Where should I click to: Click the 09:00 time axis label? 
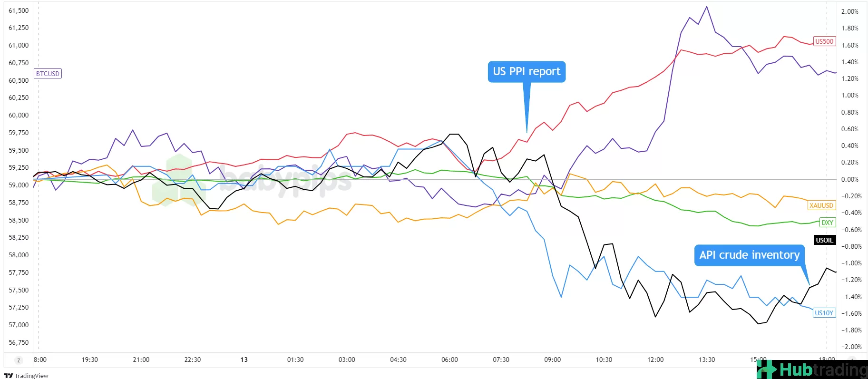pyautogui.click(x=552, y=360)
